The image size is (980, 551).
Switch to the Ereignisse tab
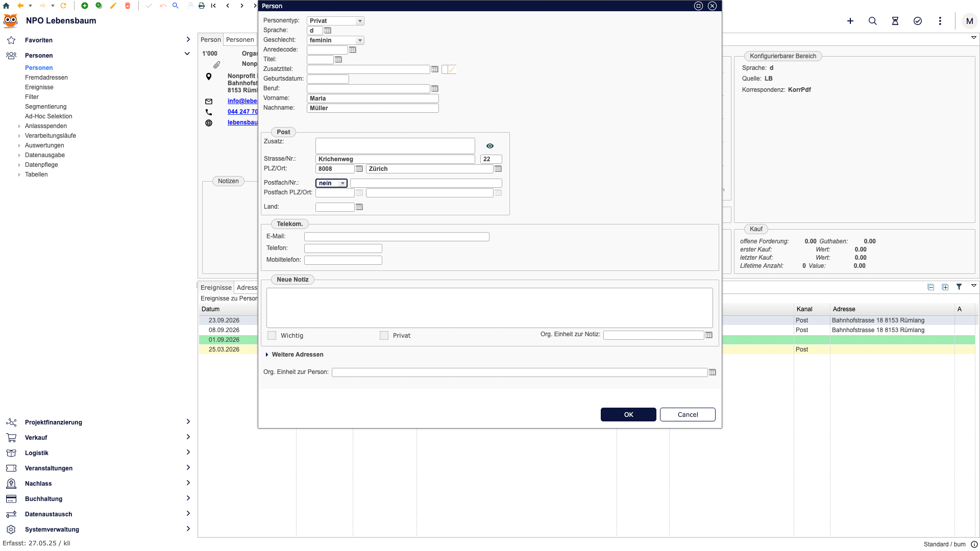pyautogui.click(x=216, y=288)
